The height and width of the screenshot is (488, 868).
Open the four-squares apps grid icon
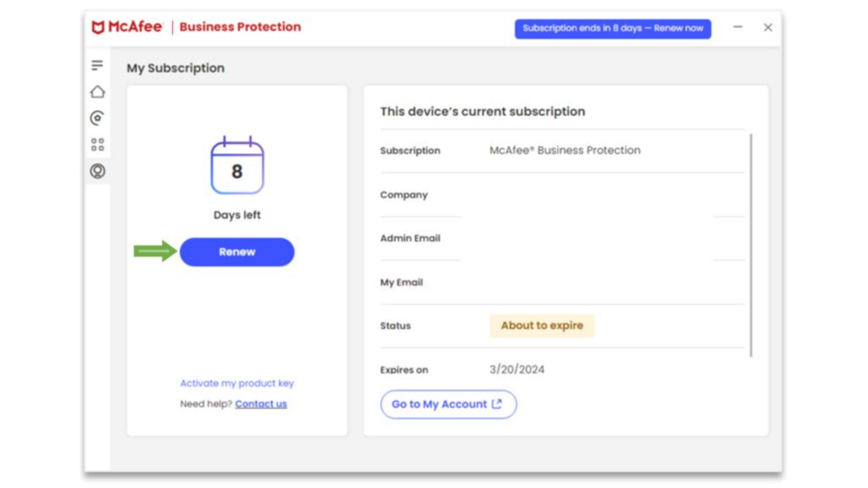coord(97,145)
